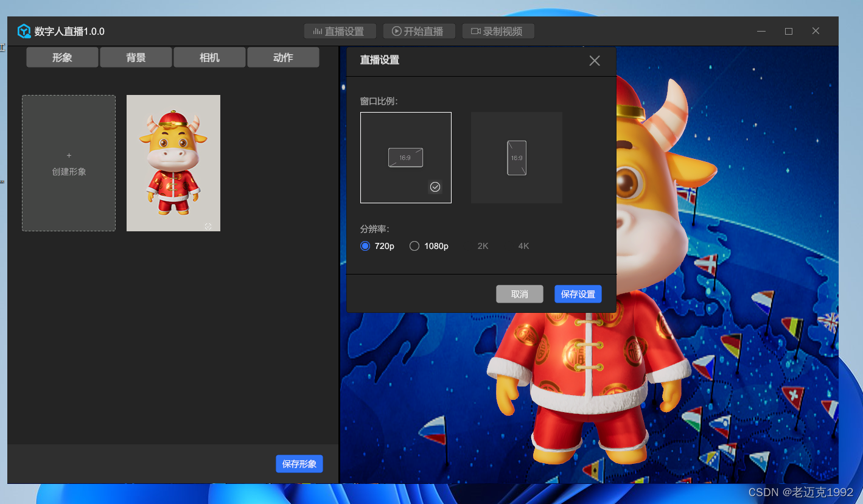Click the 创建形象 add card
863x504 pixels.
click(69, 163)
